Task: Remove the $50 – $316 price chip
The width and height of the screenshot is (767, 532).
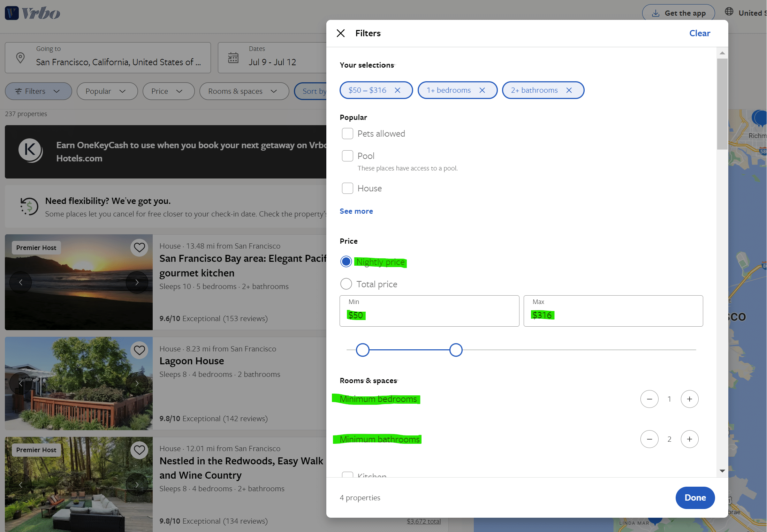Action: [x=397, y=90]
